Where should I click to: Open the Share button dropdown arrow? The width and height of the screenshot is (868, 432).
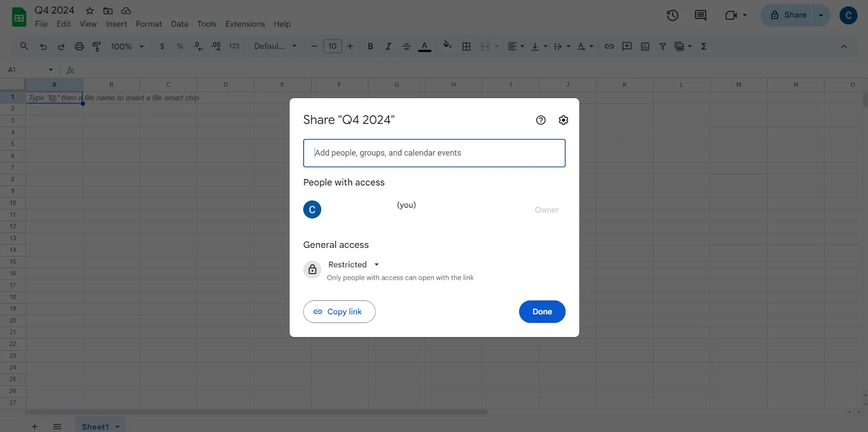(x=821, y=15)
